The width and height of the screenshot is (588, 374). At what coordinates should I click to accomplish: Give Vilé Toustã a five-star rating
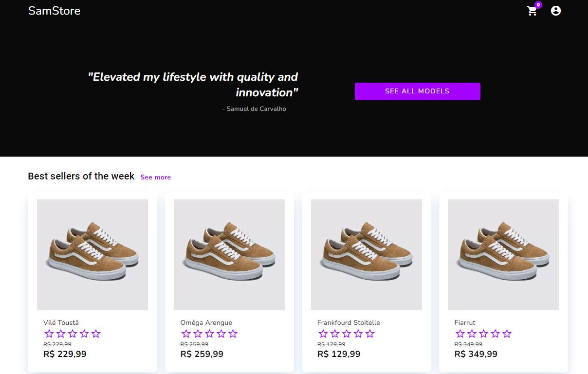coord(96,334)
